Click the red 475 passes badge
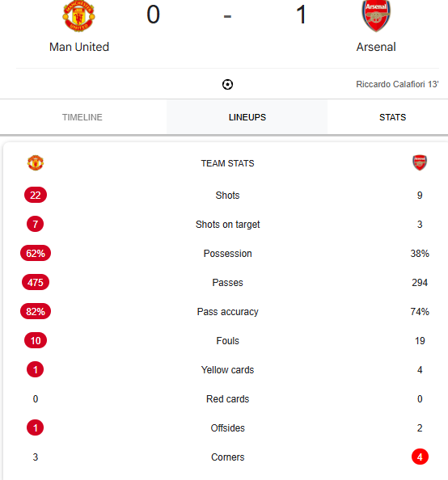 coord(36,282)
